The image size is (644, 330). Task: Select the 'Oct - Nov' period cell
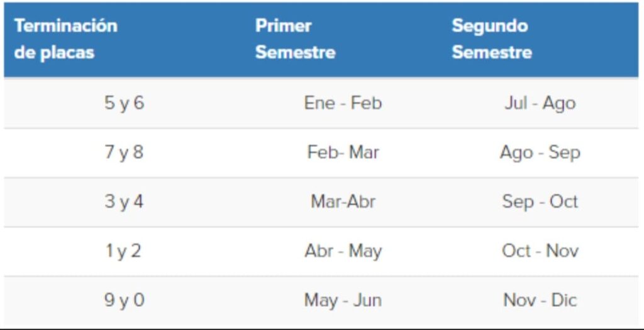(540, 251)
